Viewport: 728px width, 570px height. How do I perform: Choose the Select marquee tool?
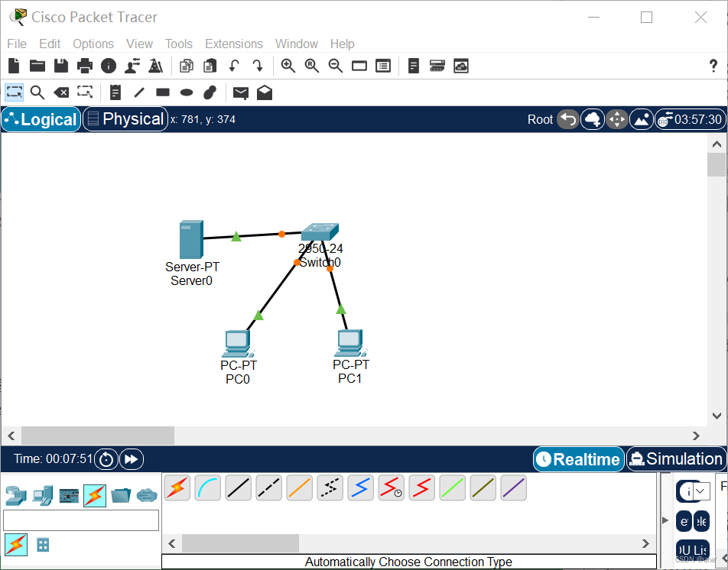[14, 92]
